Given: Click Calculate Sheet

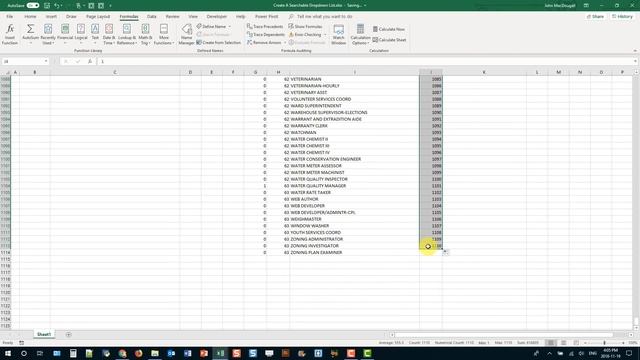Looking at the screenshot, I should pos(389,40).
